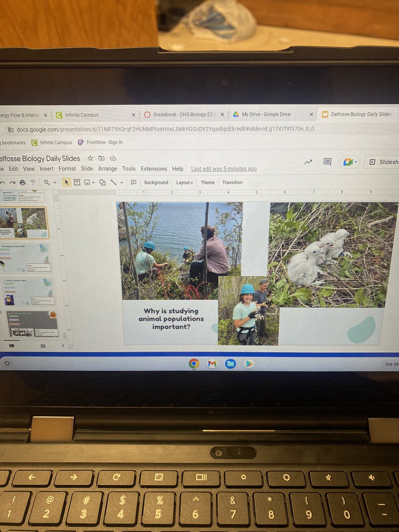Choose the select arrow cursor tool
The image size is (399, 532).
(x=66, y=182)
